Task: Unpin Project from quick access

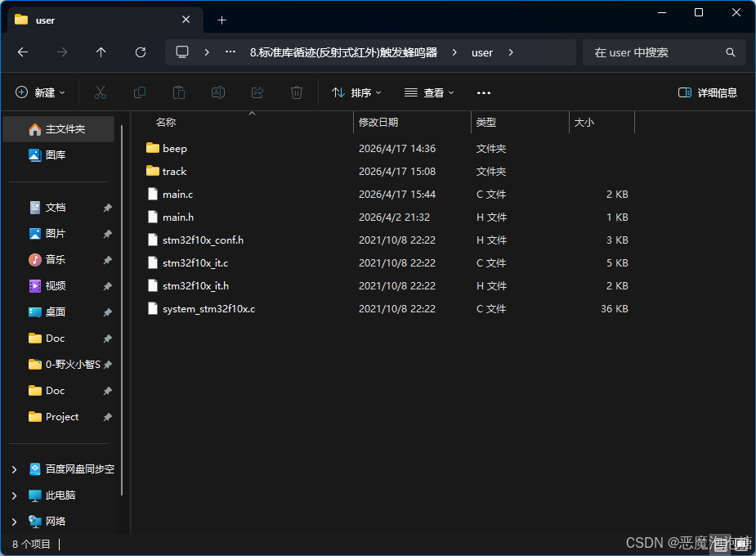Action: [108, 417]
